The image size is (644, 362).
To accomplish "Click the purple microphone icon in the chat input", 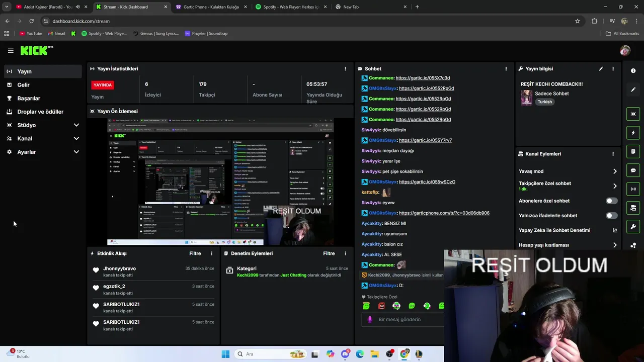I will tap(370, 319).
